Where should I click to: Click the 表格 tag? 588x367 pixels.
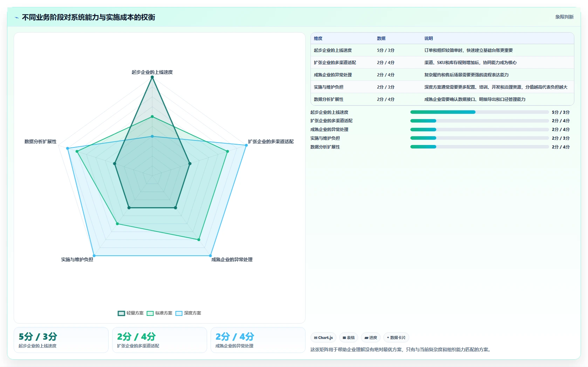tap(349, 338)
